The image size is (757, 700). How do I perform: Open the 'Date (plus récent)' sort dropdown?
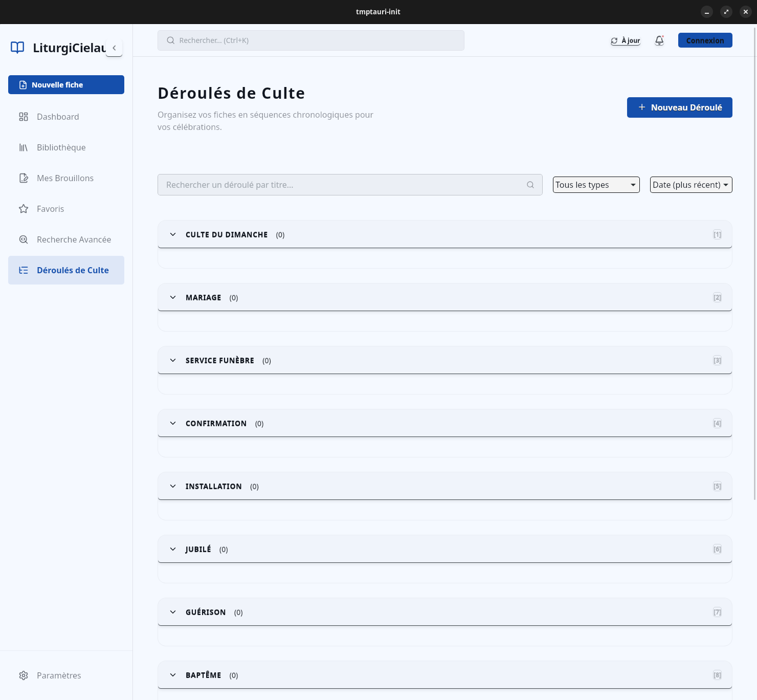point(691,185)
